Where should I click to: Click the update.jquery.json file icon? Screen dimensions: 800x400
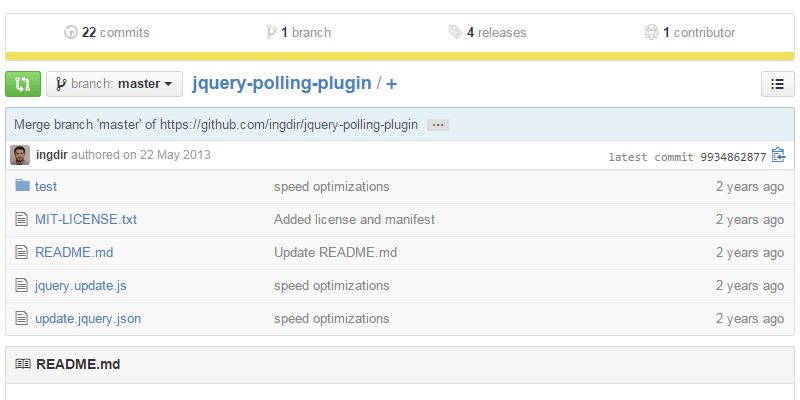22,318
